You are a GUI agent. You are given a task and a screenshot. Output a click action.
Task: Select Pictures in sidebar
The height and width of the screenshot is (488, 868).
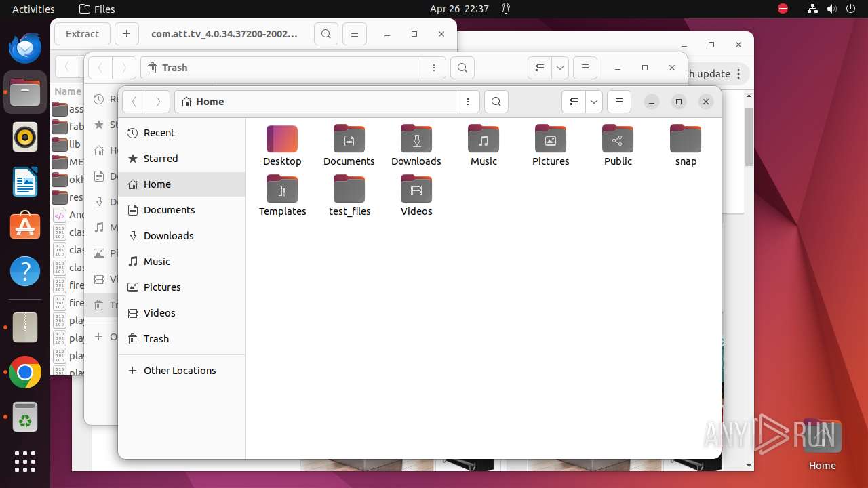click(x=182, y=287)
